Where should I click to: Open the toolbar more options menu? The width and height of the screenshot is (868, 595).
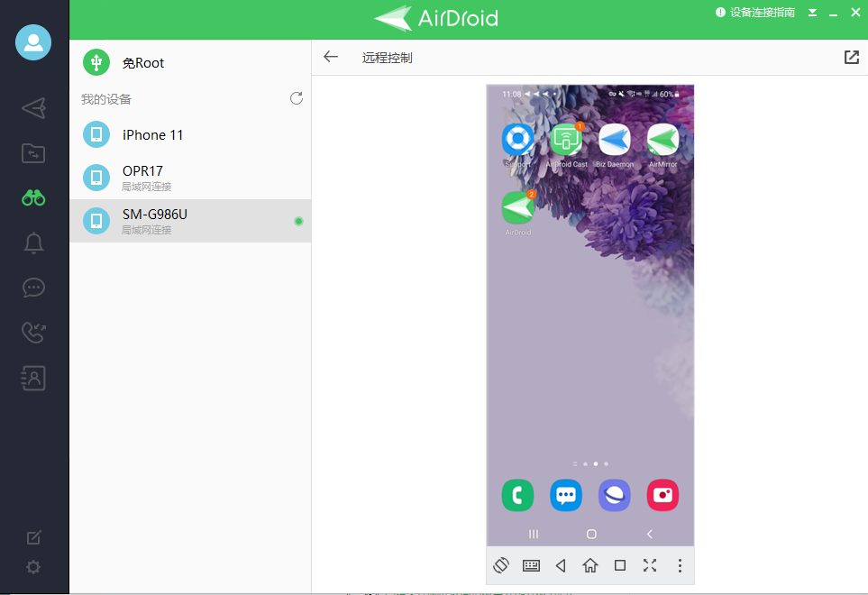pyautogui.click(x=680, y=565)
